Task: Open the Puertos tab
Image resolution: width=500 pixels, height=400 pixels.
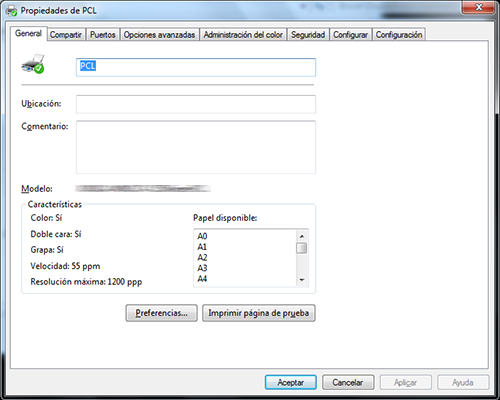Action: [103, 35]
